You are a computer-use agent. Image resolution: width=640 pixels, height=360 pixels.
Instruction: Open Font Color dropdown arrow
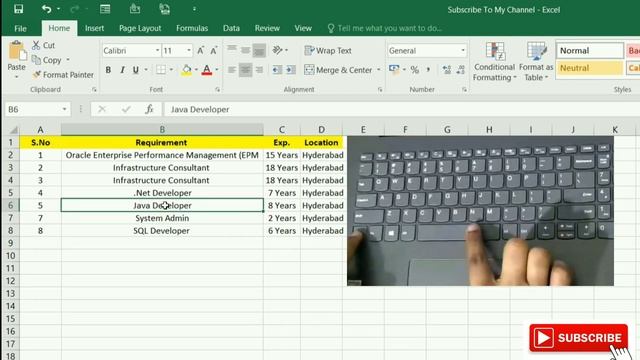pos(217,70)
